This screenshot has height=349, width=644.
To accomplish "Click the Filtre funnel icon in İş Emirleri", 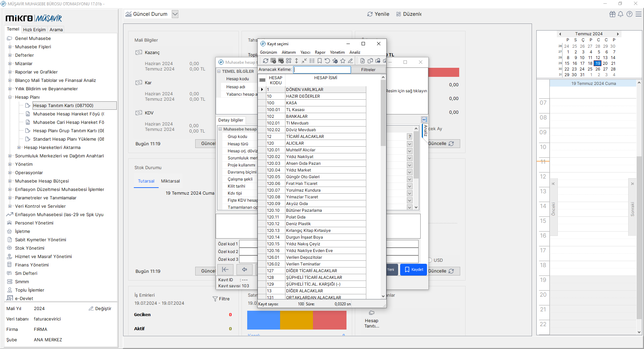I will [215, 299].
